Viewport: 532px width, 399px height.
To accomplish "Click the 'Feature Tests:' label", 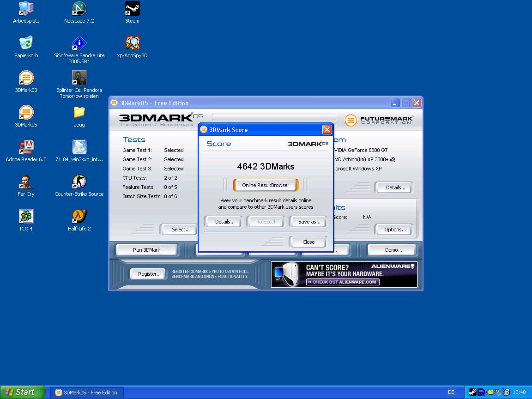I will tap(139, 187).
